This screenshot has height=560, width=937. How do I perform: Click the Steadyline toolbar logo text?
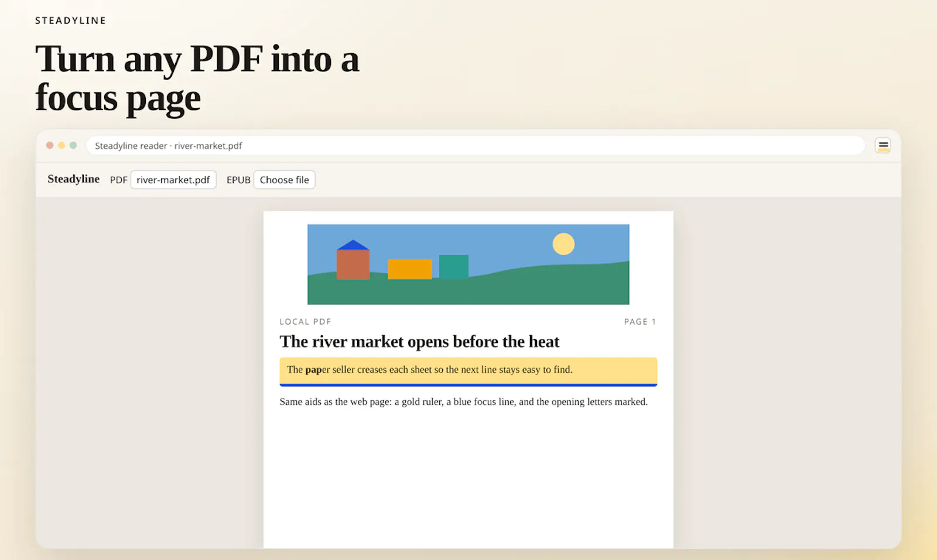tap(73, 179)
